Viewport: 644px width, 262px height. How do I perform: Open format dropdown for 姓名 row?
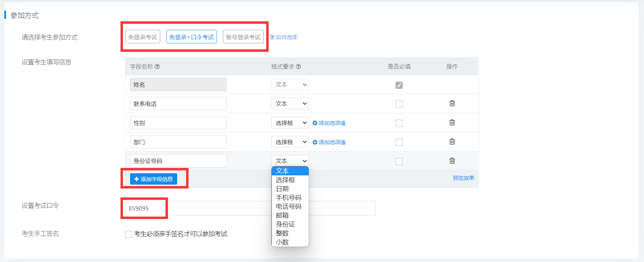290,84
